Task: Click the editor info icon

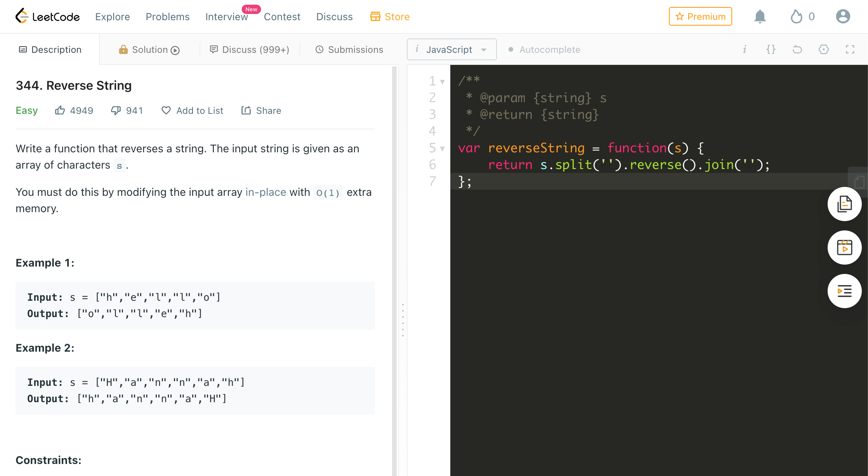Action: 745,49
